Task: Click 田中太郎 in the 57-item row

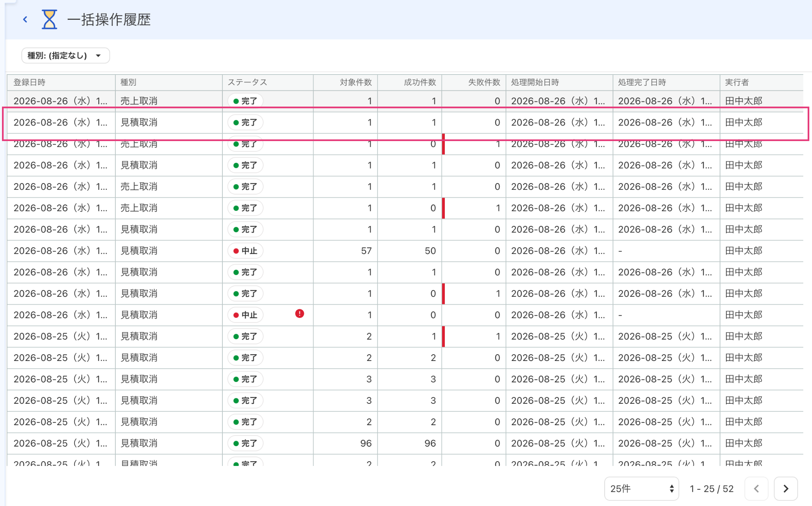Action: [x=744, y=251]
